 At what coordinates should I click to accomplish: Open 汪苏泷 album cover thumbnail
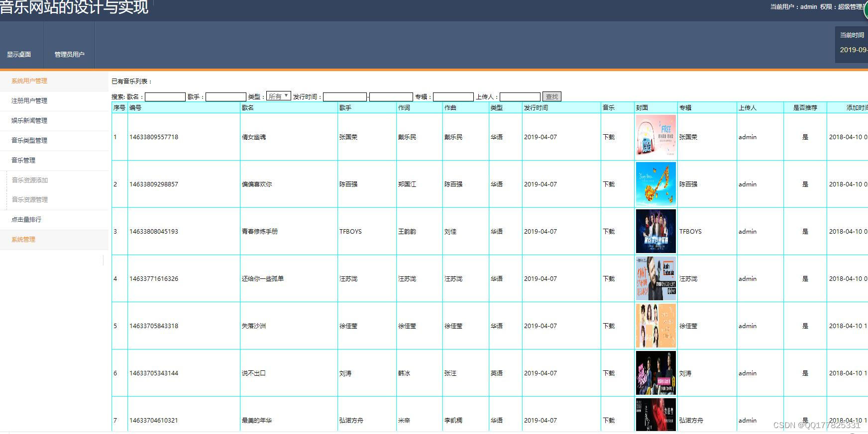[x=656, y=278]
